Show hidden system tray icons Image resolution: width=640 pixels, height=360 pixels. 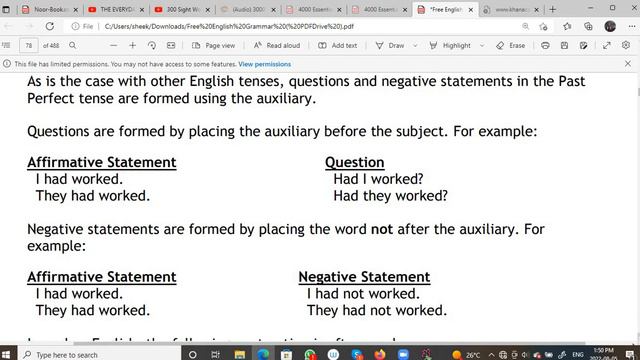pos(491,355)
